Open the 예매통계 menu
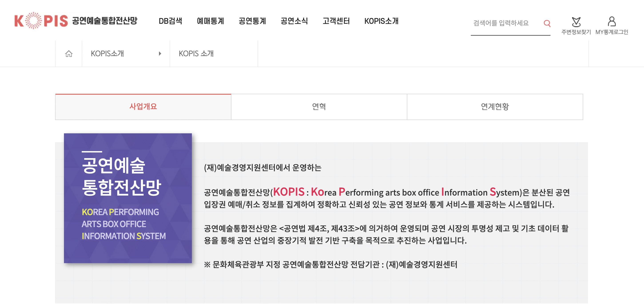This screenshot has width=644, height=304. click(210, 21)
